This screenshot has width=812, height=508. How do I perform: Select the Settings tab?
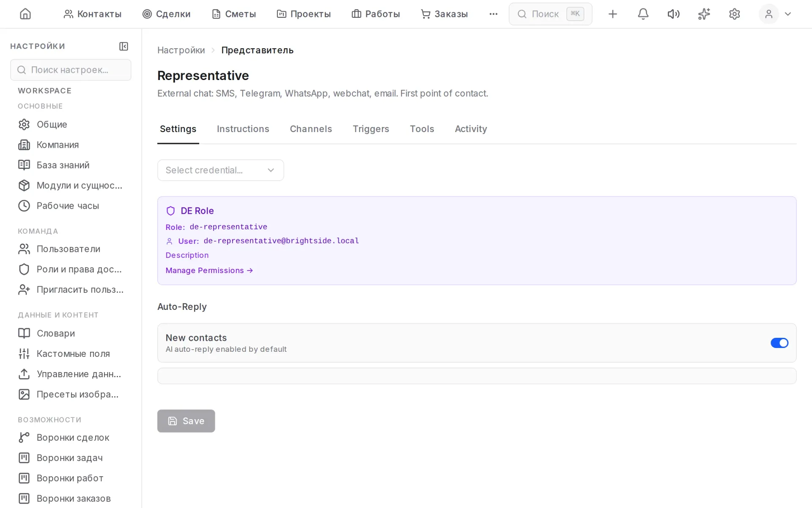pos(178,129)
